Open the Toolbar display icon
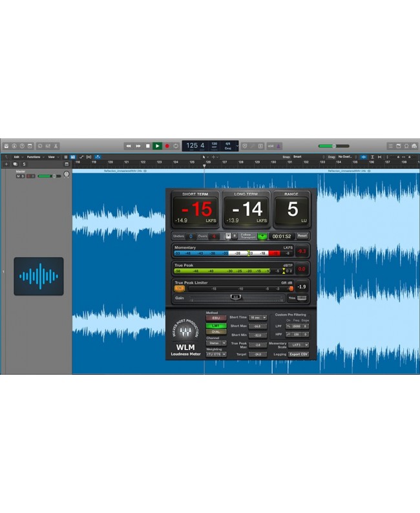 click(x=30, y=146)
